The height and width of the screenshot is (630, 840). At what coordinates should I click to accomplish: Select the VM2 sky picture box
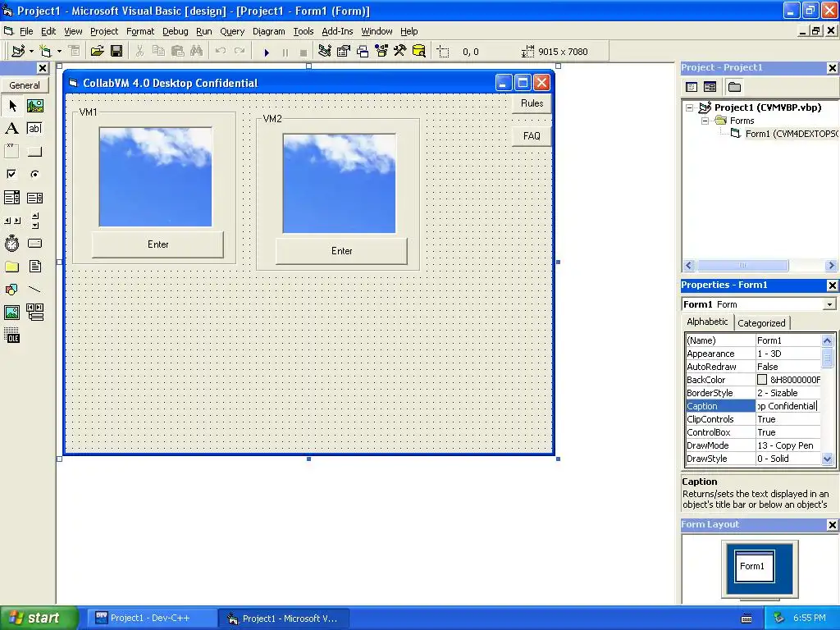(339, 183)
